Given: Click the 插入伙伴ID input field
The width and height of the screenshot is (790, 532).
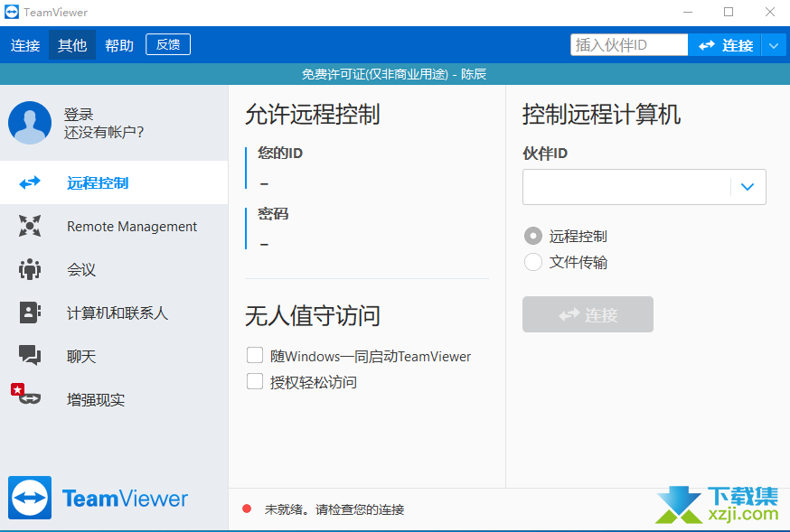Looking at the screenshot, I should point(629,45).
